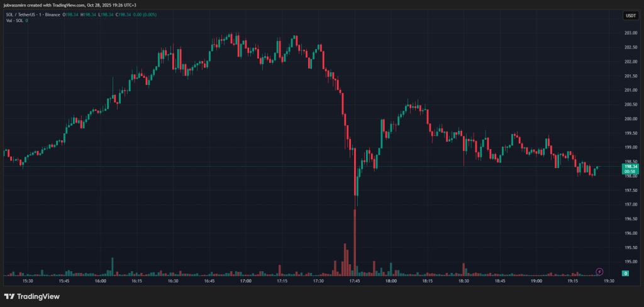The image size is (644, 307).
Task: Click the purple lightning bolt event icon
Action: click(599, 272)
